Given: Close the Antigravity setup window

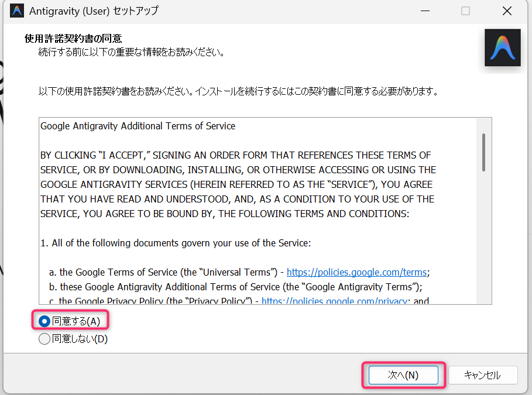Looking at the screenshot, I should tap(507, 11).
